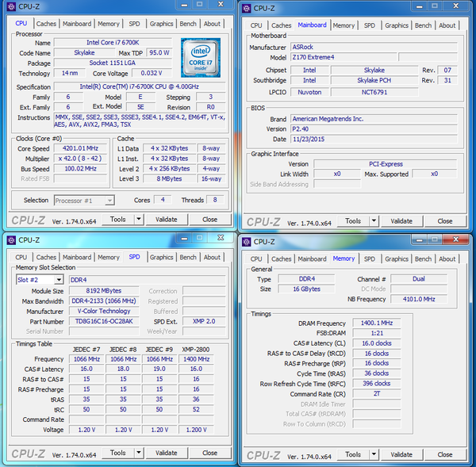Open Mainboard tab in the SPD window
The height and width of the screenshot is (467, 476).
[x=77, y=258]
